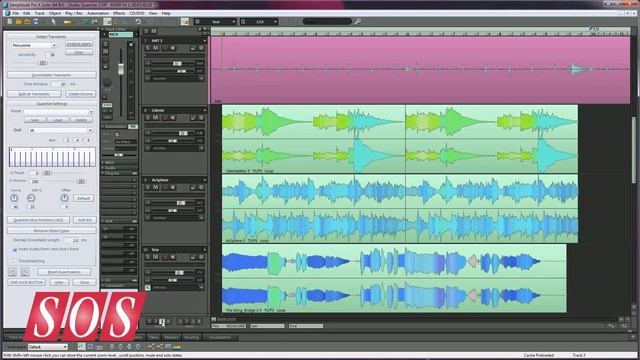Click lock icon on Celeste track
The height and width of the screenshot is (360, 640).
pos(193,118)
